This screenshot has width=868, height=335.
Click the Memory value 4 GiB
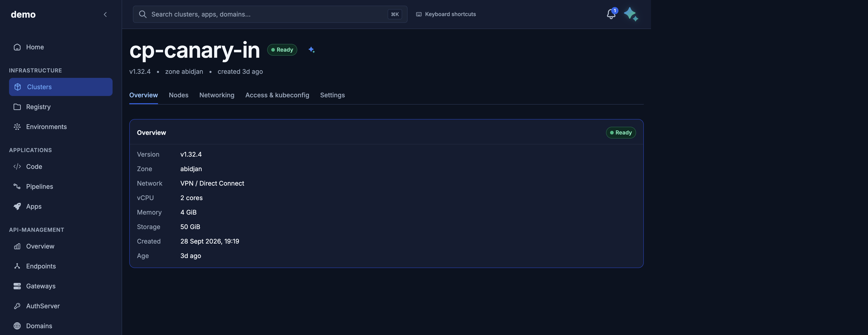pos(188,212)
